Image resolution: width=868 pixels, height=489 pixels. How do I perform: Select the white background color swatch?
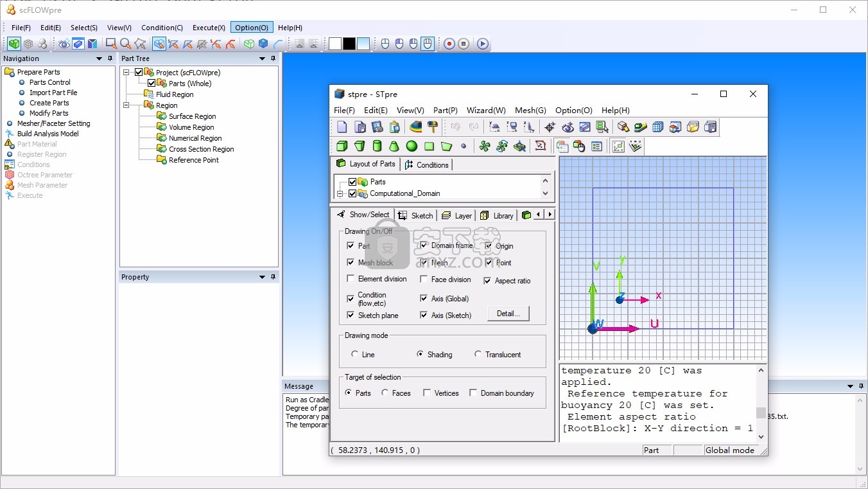(335, 44)
